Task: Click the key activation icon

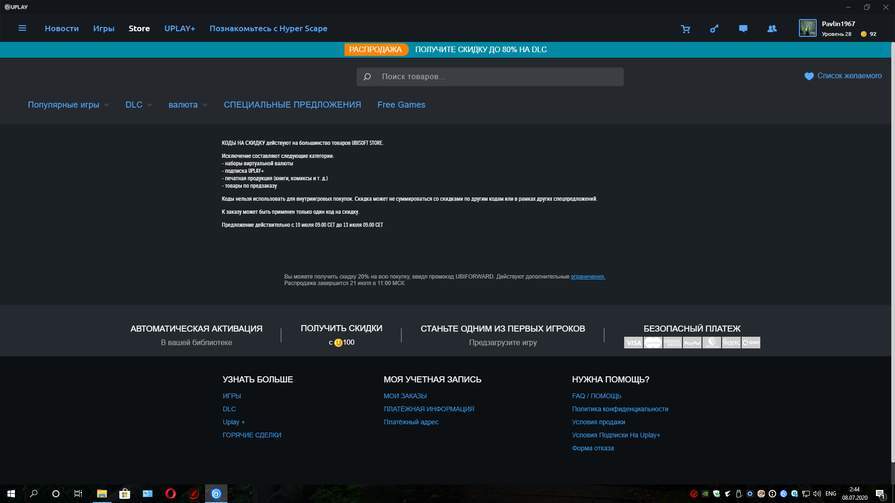Action: (714, 29)
